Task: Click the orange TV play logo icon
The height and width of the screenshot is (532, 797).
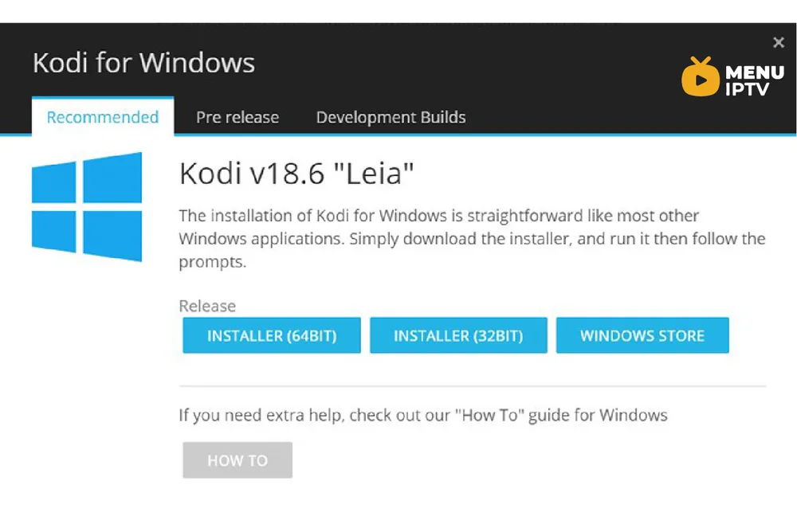Action: pyautogui.click(x=701, y=76)
